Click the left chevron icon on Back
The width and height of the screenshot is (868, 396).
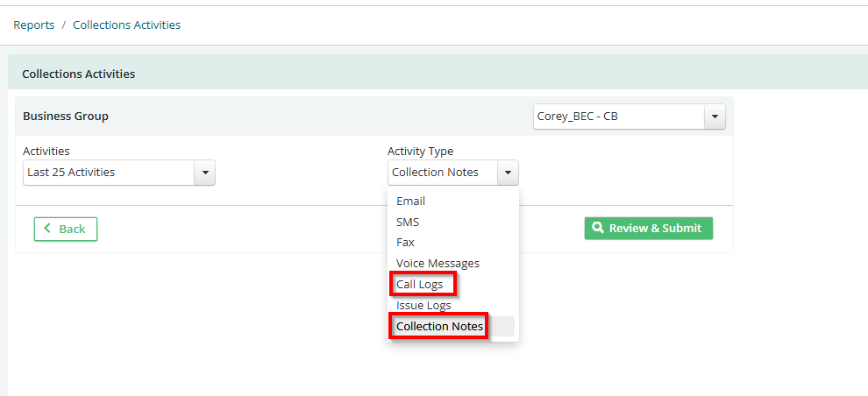[47, 229]
